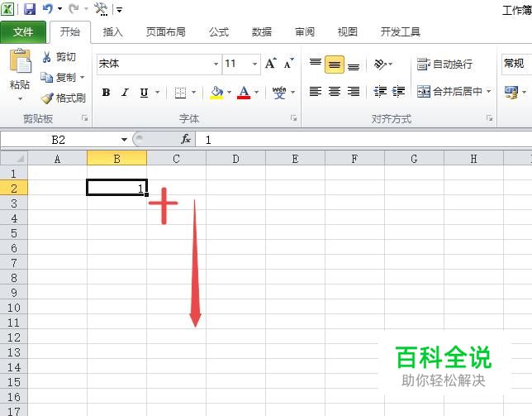Switch to the 视图 (View) tab
The height and width of the screenshot is (416, 532).
tap(348, 32)
